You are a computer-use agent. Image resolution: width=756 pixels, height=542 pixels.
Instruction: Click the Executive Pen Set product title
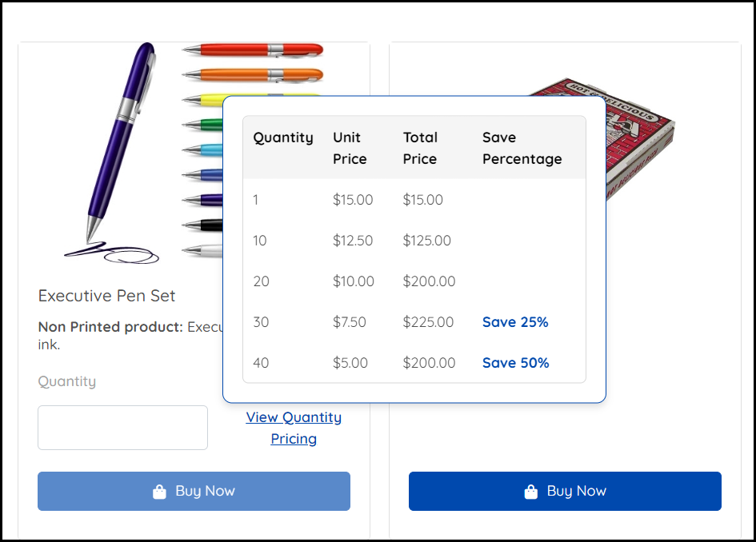coord(107,296)
